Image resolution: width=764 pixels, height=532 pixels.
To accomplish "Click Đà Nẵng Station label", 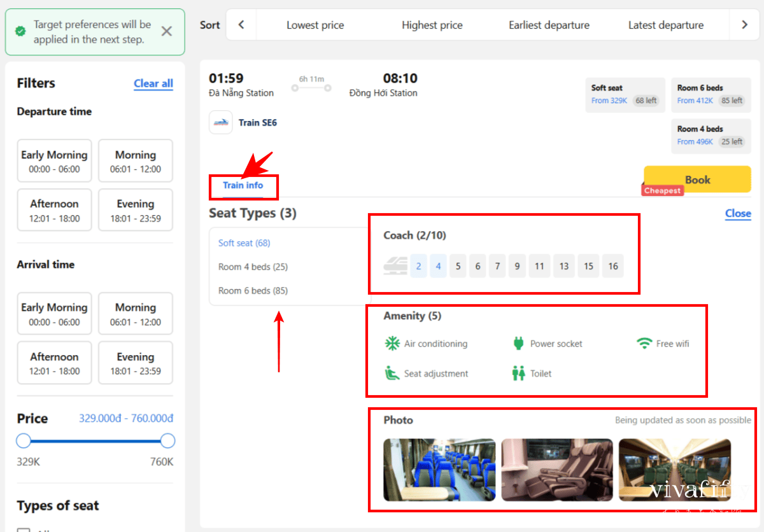I will (x=241, y=93).
